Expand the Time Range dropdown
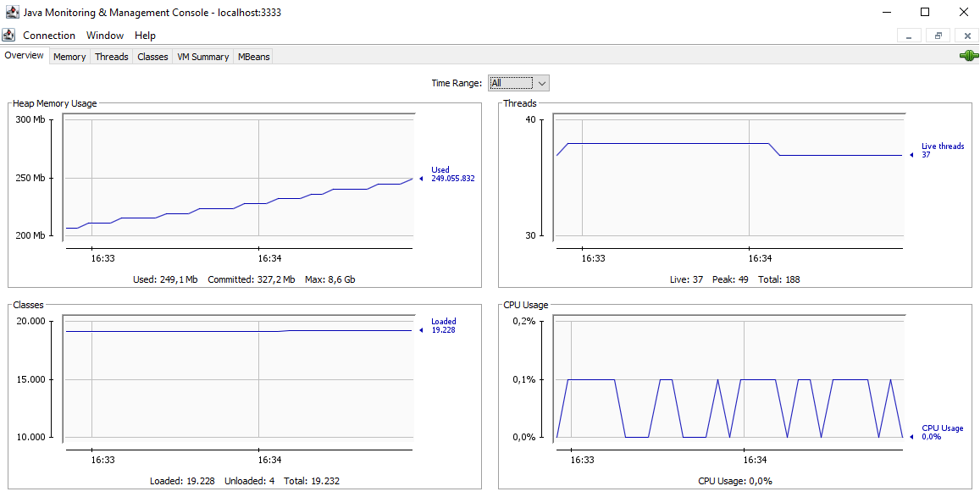This screenshot has height=497, width=980. tap(518, 83)
